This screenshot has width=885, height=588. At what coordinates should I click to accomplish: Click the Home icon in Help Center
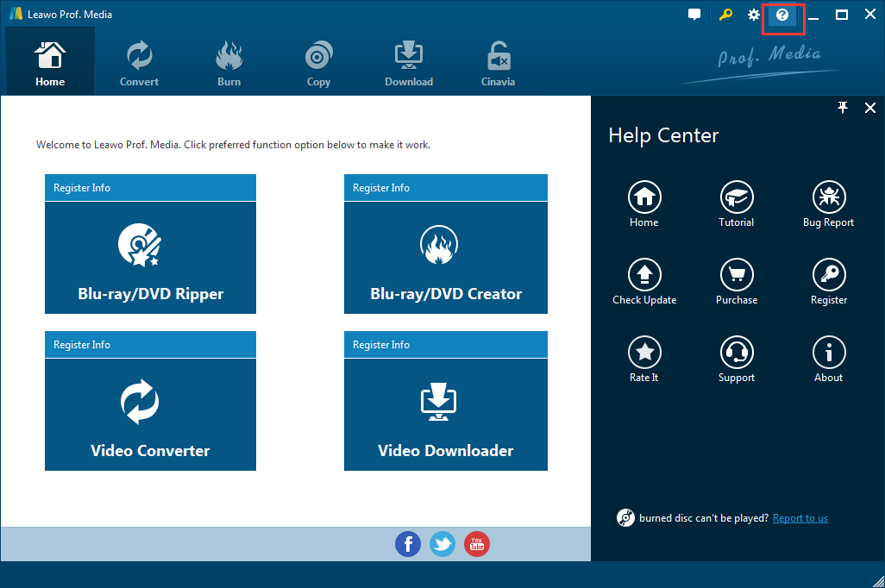(643, 197)
